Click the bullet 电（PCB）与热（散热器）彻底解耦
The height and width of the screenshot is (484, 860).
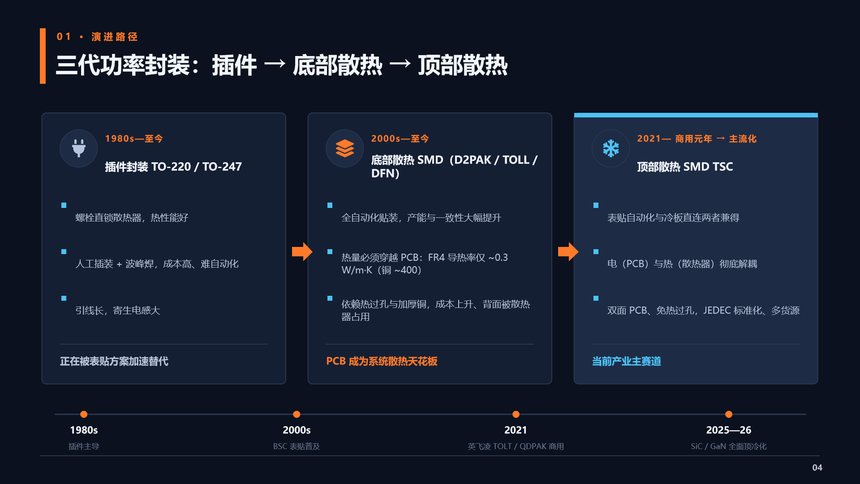point(682,264)
